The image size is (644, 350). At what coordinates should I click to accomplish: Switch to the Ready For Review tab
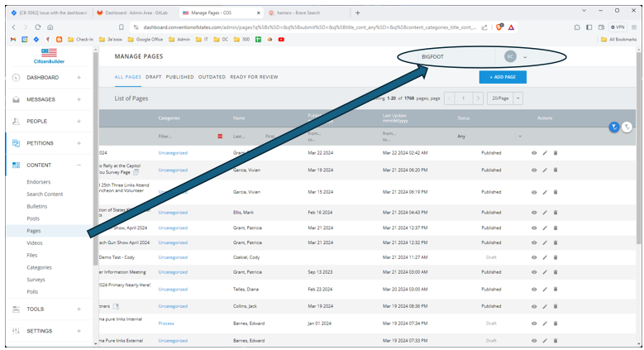click(254, 77)
